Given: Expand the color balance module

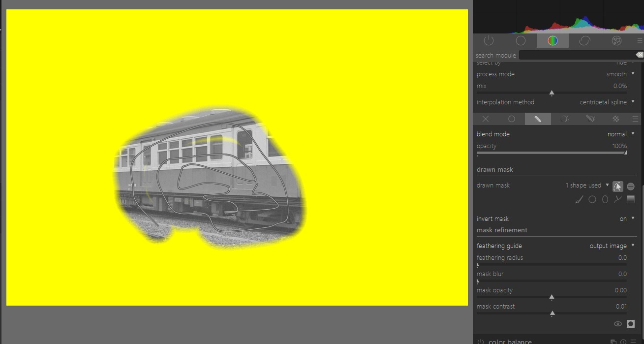Looking at the screenshot, I should click(x=510, y=342).
